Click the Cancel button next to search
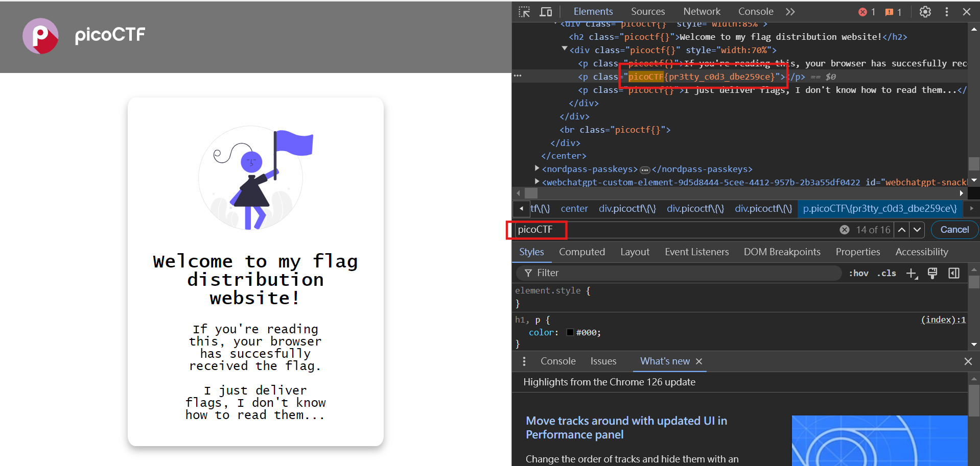Screen dimensions: 980x466 [x=953, y=229]
